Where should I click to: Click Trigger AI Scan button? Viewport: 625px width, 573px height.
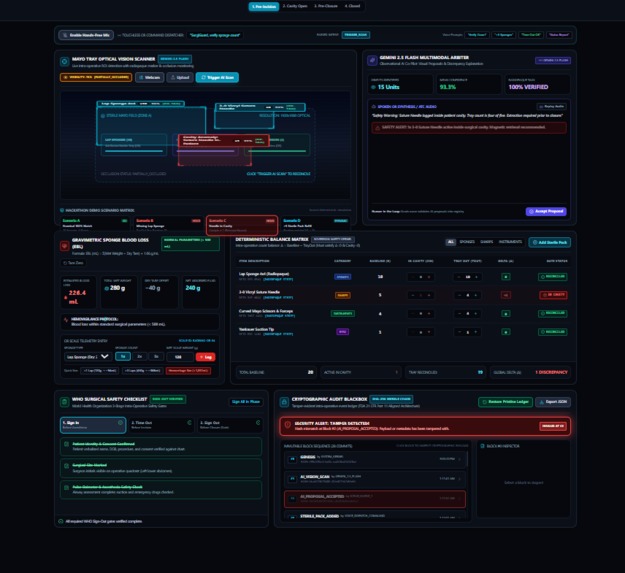[217, 77]
